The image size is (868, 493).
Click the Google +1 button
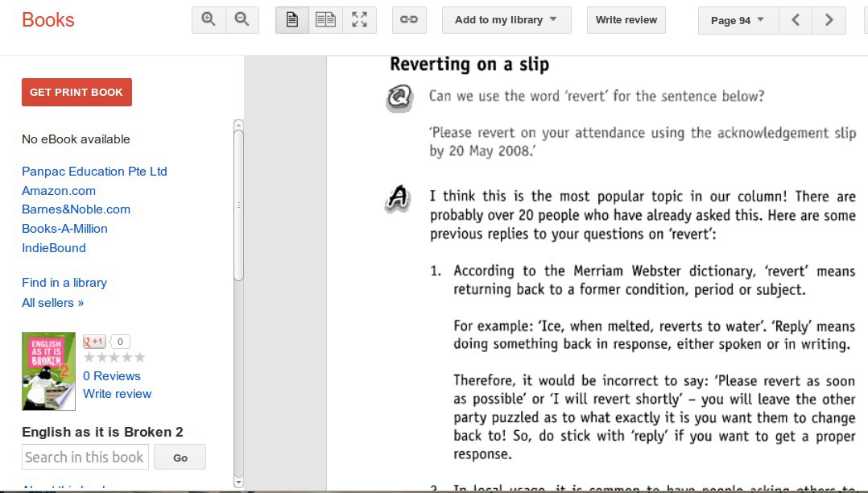[94, 342]
